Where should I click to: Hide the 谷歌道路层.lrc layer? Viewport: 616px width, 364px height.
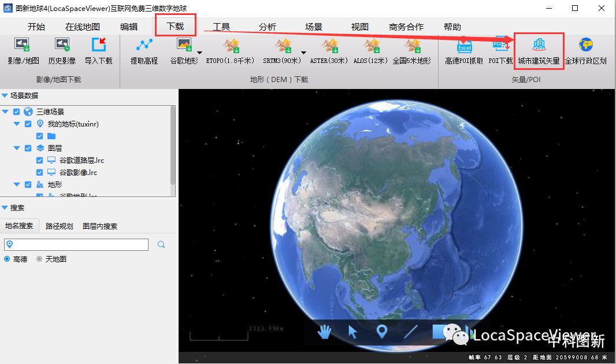click(x=38, y=160)
